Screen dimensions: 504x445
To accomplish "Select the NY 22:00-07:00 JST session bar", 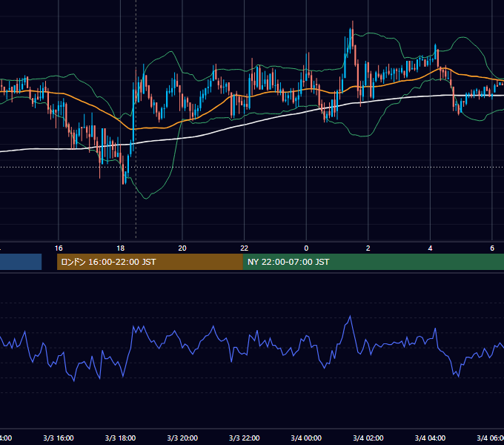I will point(373,262).
